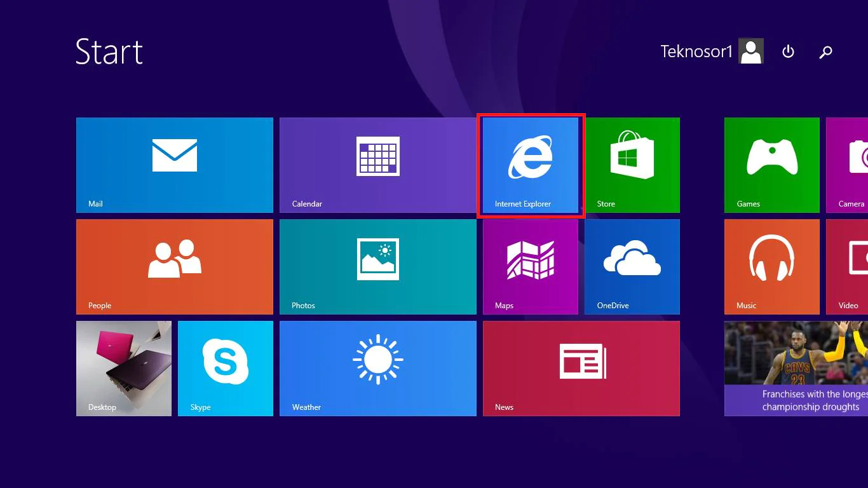The height and width of the screenshot is (488, 868).
Task: Launch the People app tile
Action: [x=175, y=267]
